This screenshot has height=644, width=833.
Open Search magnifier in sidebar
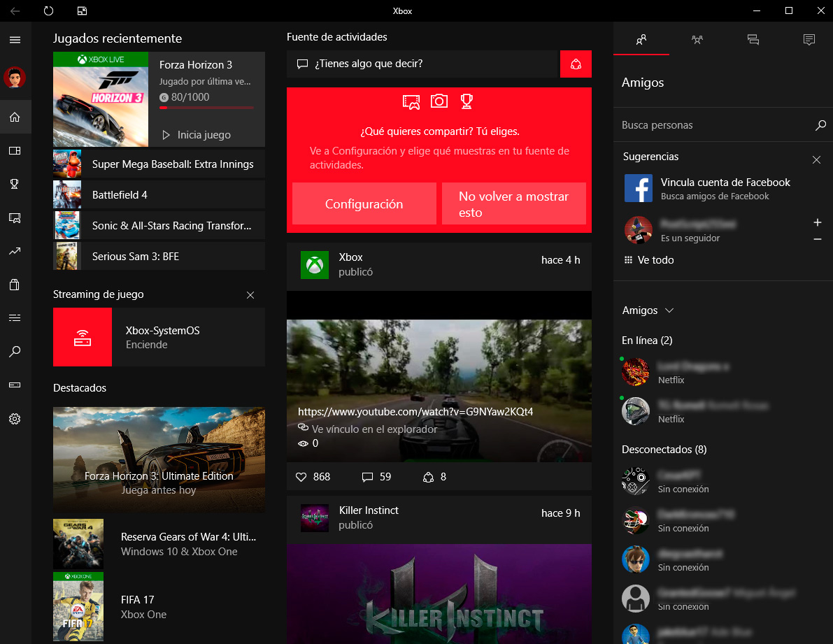[x=15, y=352]
